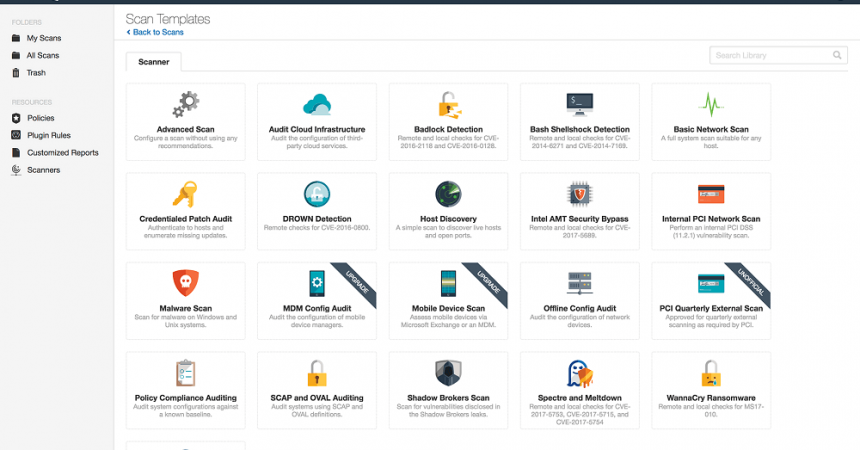Screen dimensions: 860x450
Task: Select the Credentialed Patch Audit keys icon
Action: 185,194
